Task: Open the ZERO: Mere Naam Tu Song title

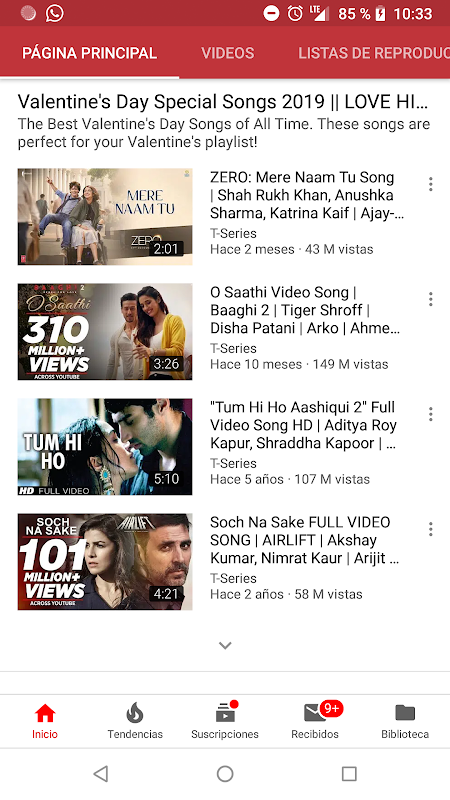Action: click(307, 195)
